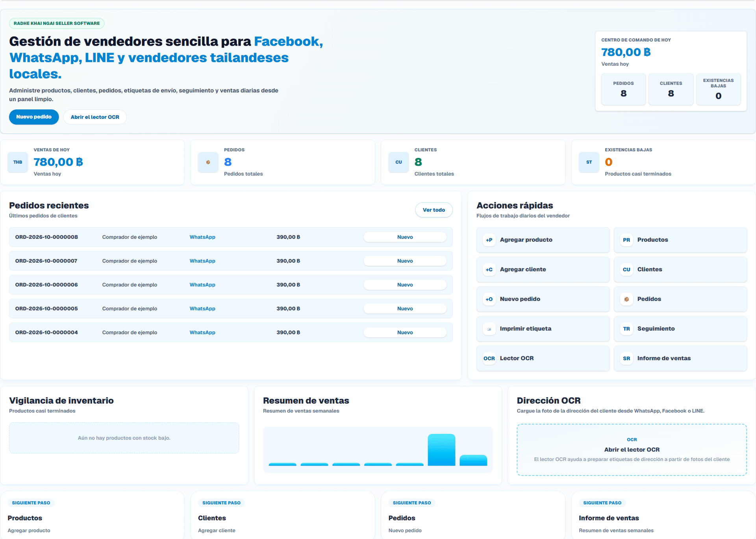Select the PR Productos icon
756x539 pixels.
click(626, 240)
